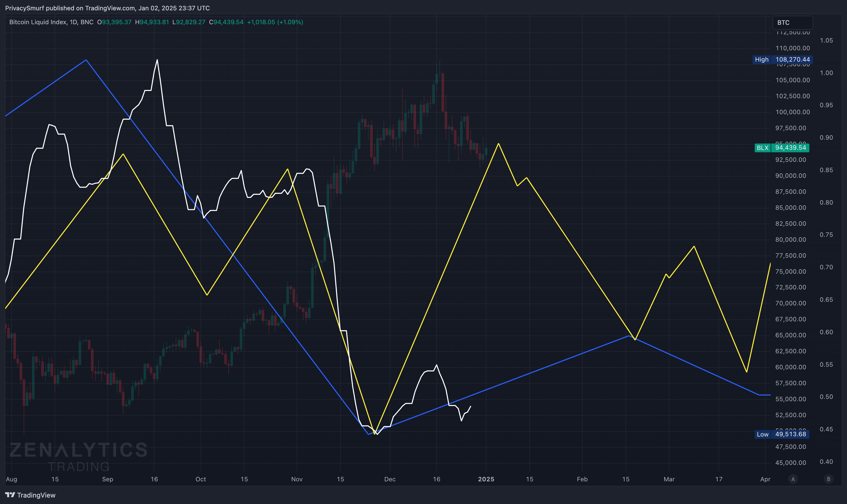Click the C94,439.54 close value in the legend
The image size is (847, 504).
pyautogui.click(x=226, y=22)
